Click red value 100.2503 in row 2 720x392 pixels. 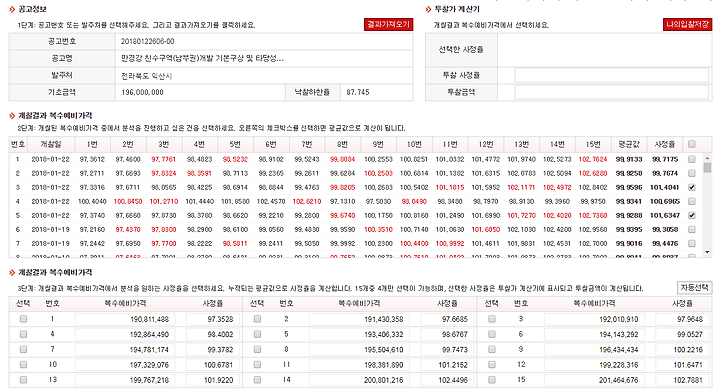click(378, 173)
